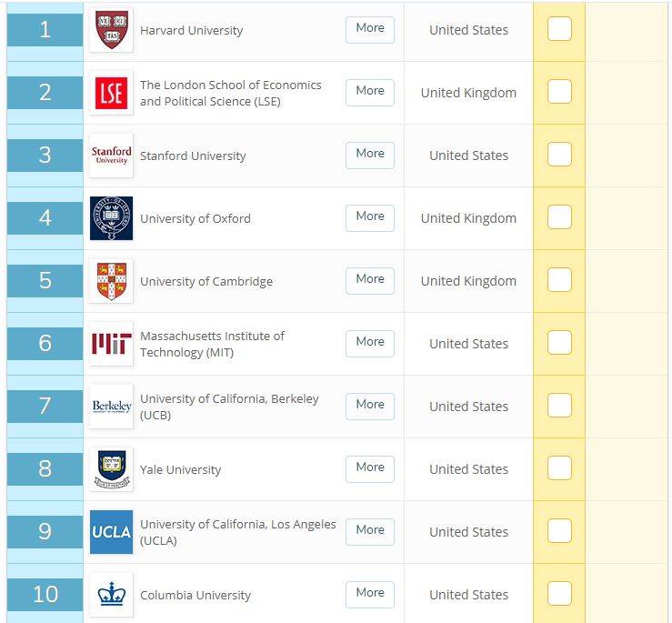Select the Stanford University logo
The image size is (672, 623).
click(x=112, y=156)
